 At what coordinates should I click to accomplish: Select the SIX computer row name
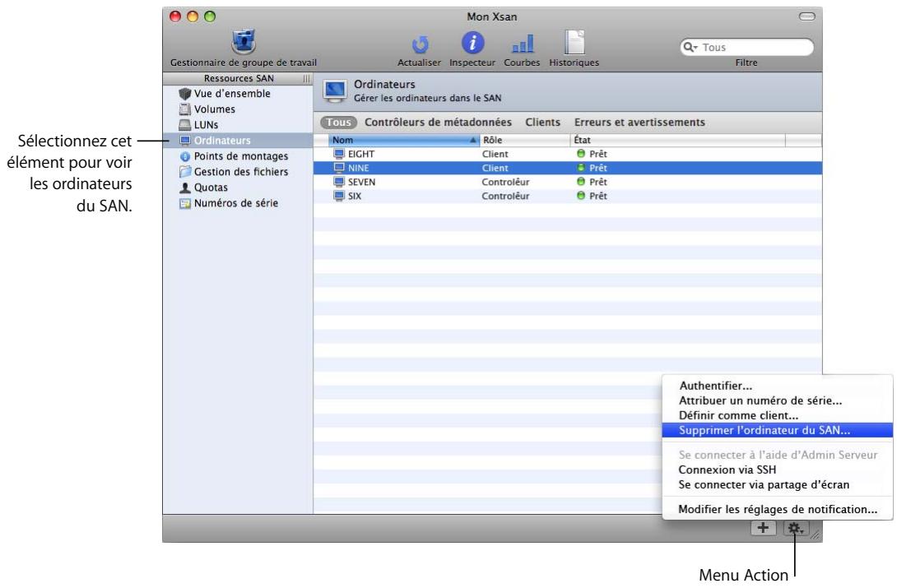[x=355, y=196]
